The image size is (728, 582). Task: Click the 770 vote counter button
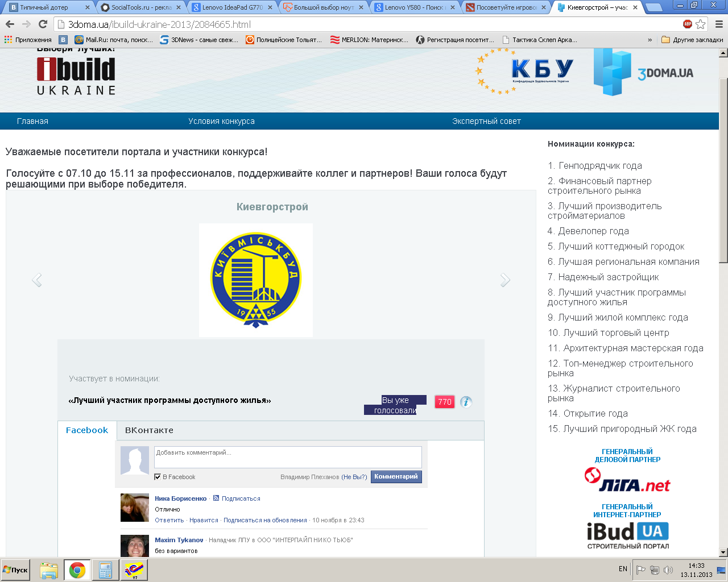coord(445,402)
